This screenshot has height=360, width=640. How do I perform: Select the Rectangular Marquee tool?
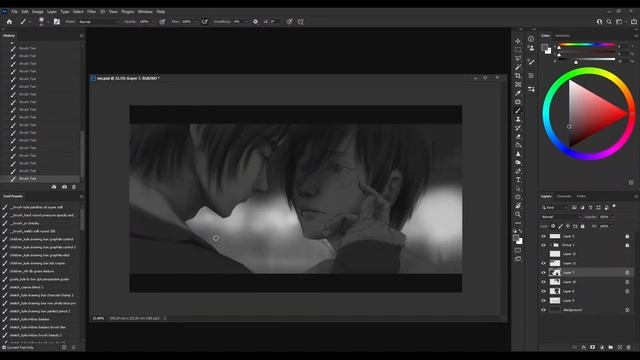[x=518, y=50]
